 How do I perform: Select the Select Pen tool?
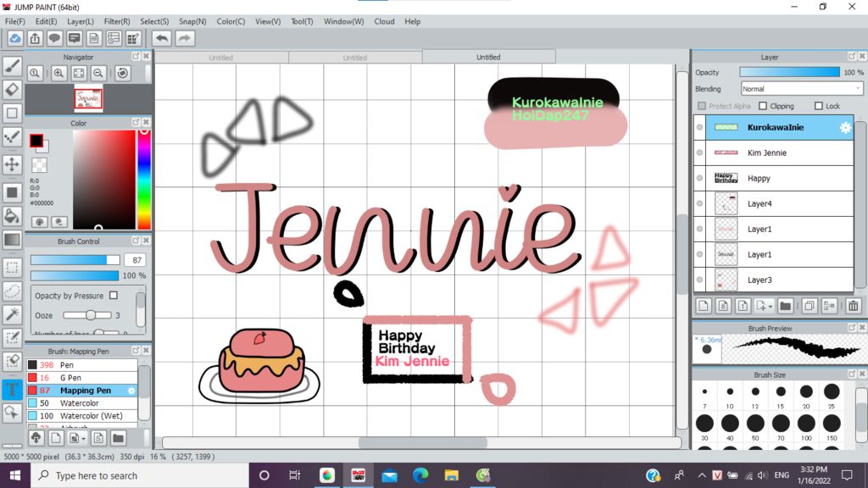click(x=12, y=338)
